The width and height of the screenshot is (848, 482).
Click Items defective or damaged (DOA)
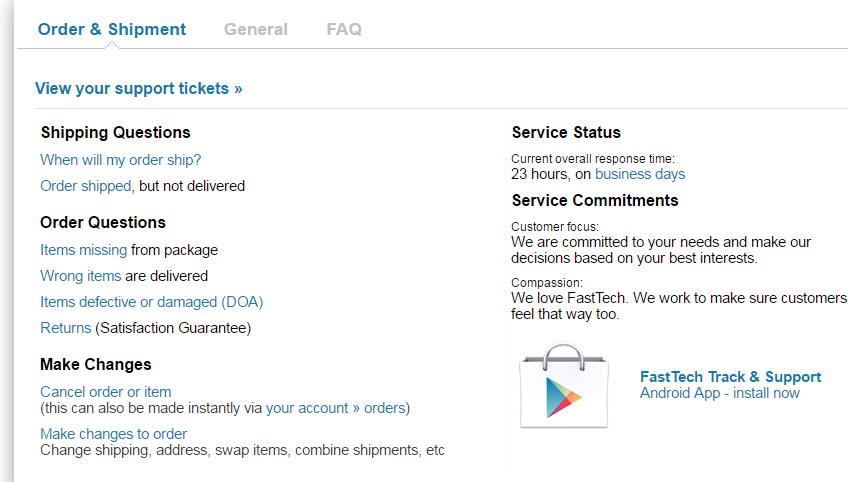(151, 302)
